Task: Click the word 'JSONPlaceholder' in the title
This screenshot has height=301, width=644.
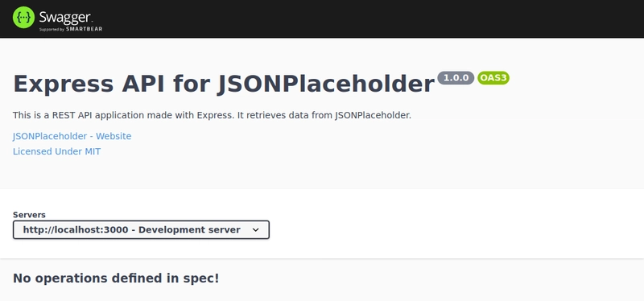Action: point(326,84)
